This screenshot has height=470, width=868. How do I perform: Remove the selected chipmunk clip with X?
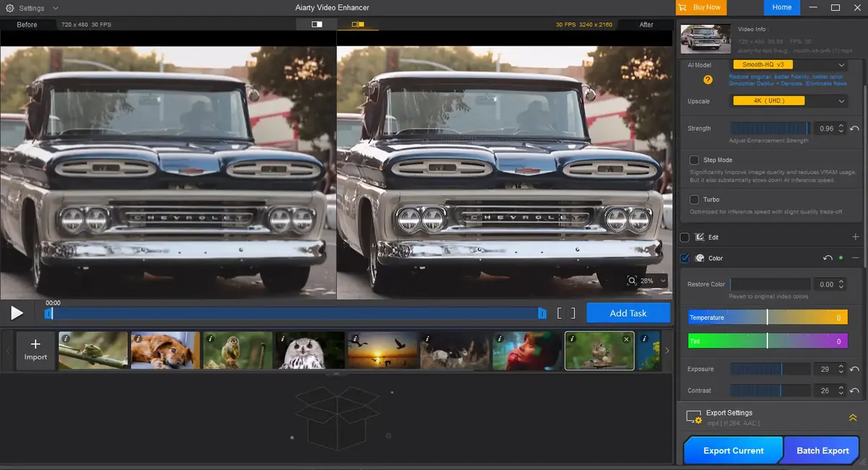pos(627,338)
